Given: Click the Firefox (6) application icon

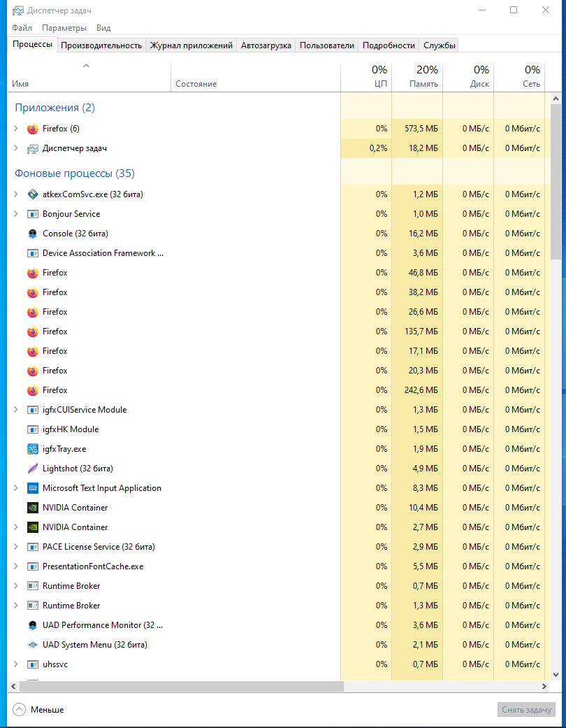Looking at the screenshot, I should pos(32,129).
